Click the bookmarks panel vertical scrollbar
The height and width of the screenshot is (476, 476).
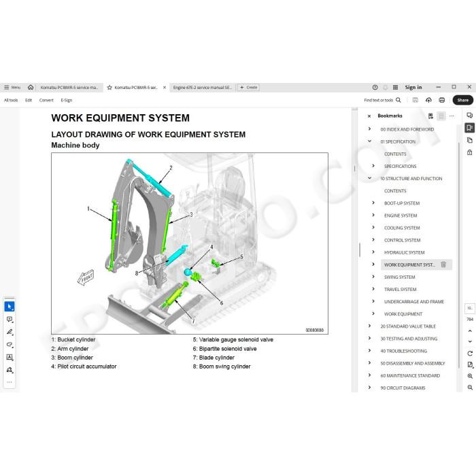coord(458,255)
